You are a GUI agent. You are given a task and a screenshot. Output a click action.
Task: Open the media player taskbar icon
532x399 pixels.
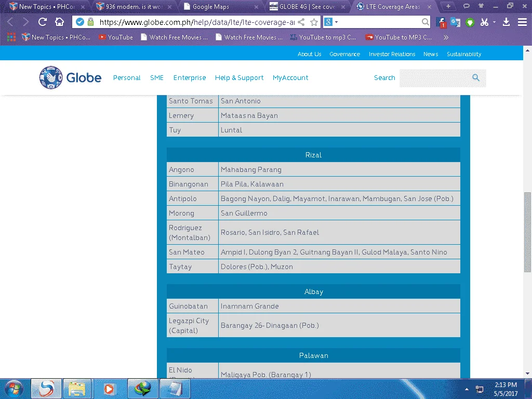tap(109, 389)
